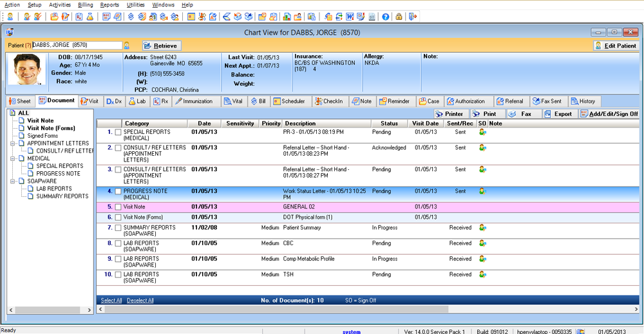Check the box for row 6 Visit Note (Forms)
The image size is (644, 334).
coord(118,218)
